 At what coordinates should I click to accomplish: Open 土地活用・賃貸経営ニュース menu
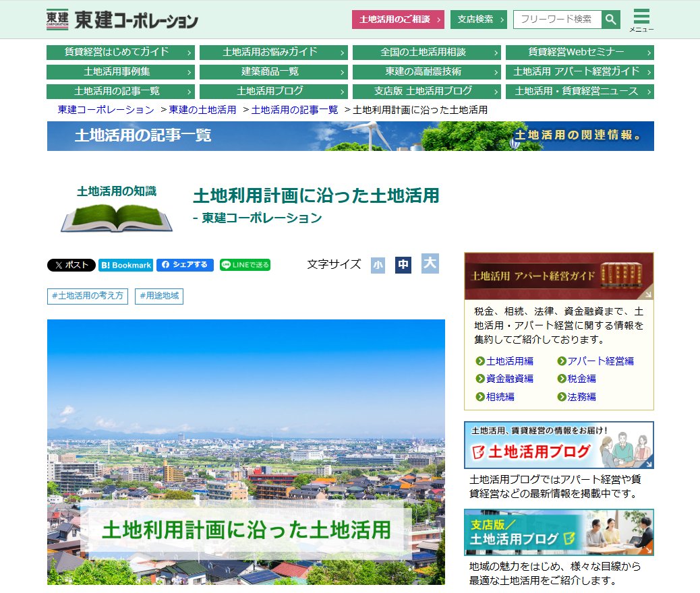[x=580, y=92]
